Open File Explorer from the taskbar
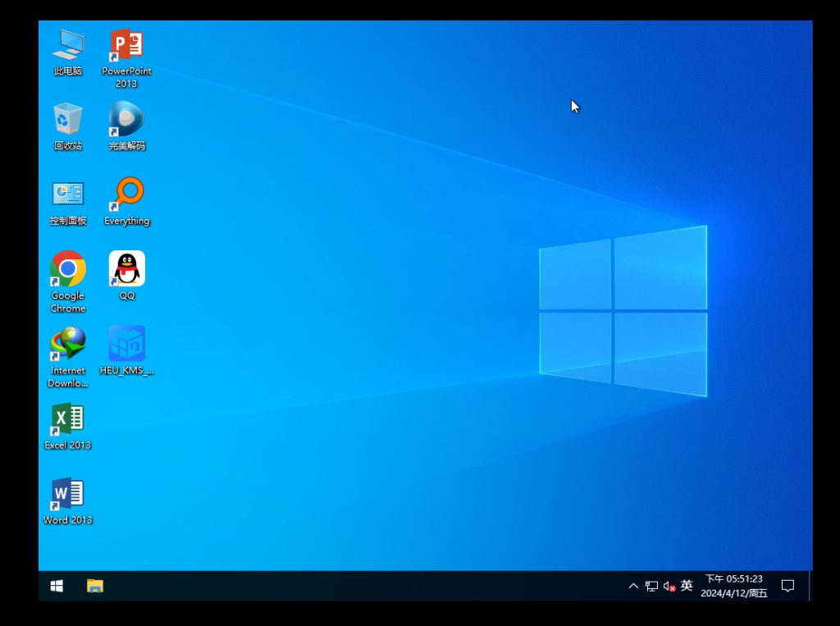Viewport: 840px width, 626px height. (x=95, y=586)
